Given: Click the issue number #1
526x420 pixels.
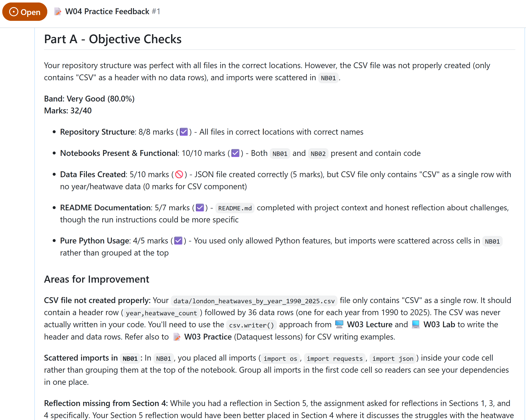Looking at the screenshot, I should tap(156, 11).
